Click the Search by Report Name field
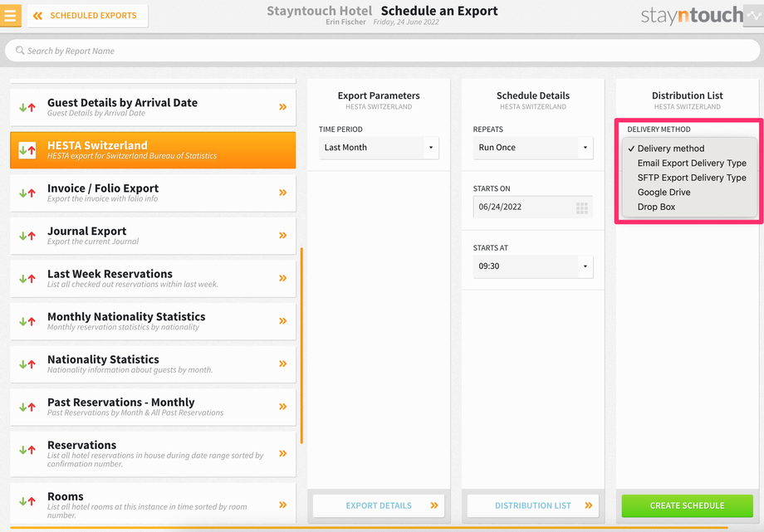Viewport: 764px width, 532px height. click(382, 51)
